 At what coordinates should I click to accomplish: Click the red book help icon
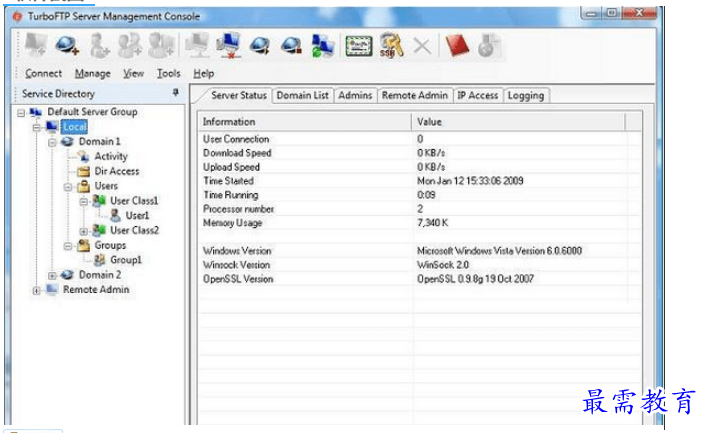point(456,44)
